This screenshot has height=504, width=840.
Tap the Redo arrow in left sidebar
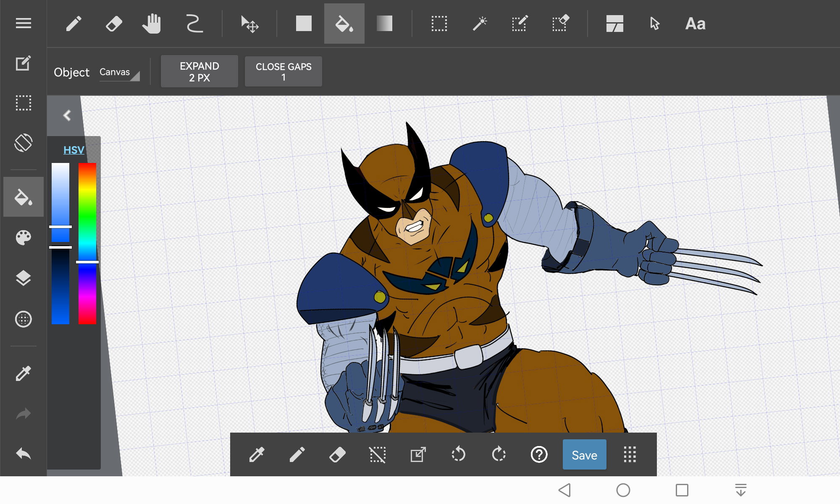pos(24,414)
